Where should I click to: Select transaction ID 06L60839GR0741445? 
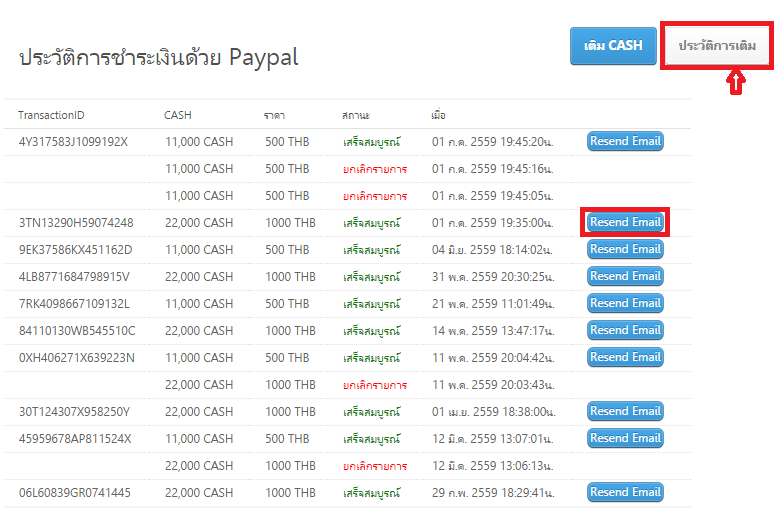[75, 493]
